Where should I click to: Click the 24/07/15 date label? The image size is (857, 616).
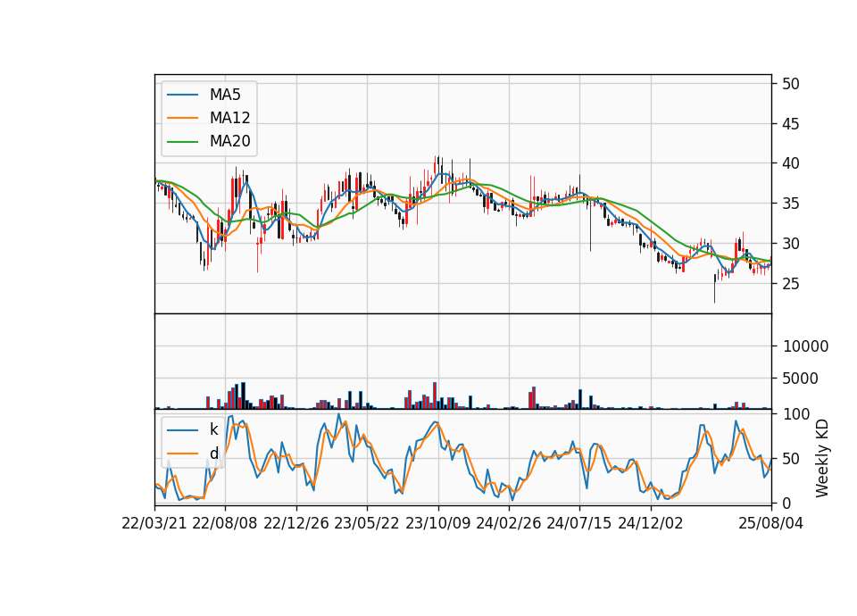click(579, 523)
